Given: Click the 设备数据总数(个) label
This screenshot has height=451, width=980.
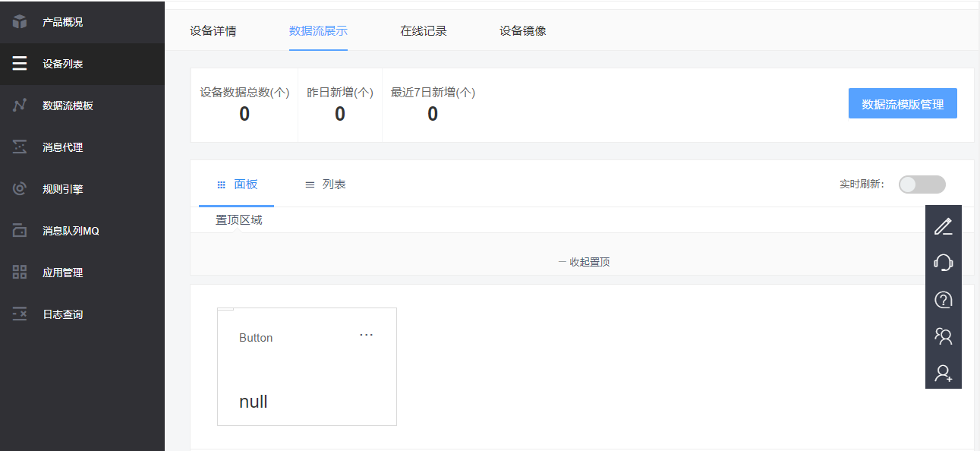Looking at the screenshot, I should pyautogui.click(x=244, y=93).
